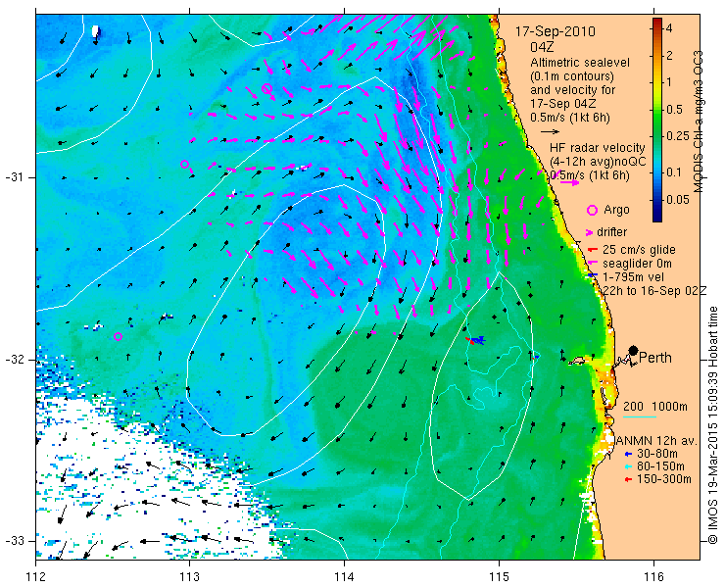Click the colorbar tick label 0.5
The height and width of the screenshot is (588, 725).
[x=674, y=109]
